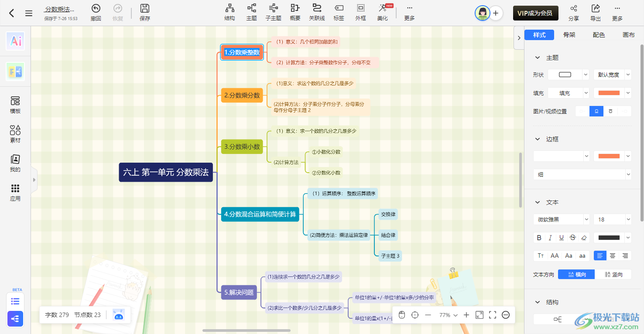Image resolution: width=644 pixels, height=334 pixels.
Task: Collapse the 文本 section
Action: 538,202
